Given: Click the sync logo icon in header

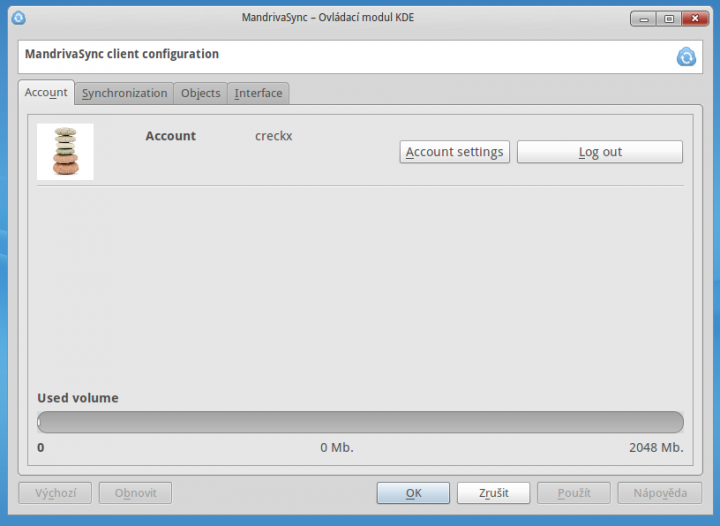Looking at the screenshot, I should (686, 57).
